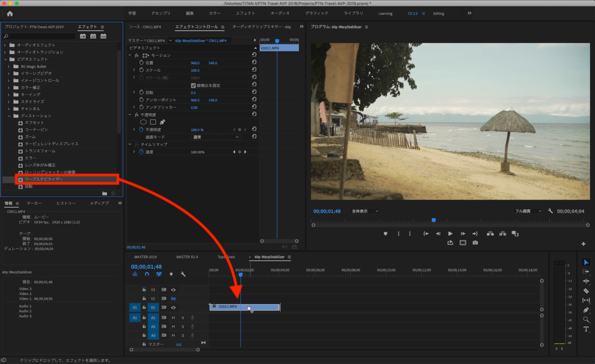The height and width of the screenshot is (364, 595).
Task: Choose the Pen tool in the tools panel
Action: 586,310
